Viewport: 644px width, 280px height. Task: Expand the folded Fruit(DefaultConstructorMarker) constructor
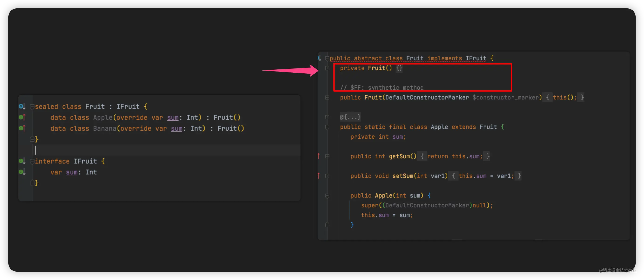tap(327, 98)
